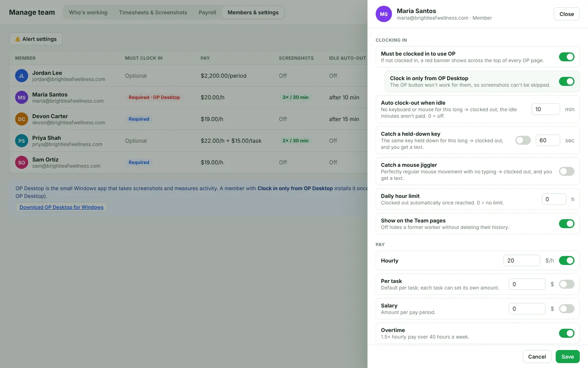
Task: Disable the Hourly pay switch
Action: [x=567, y=260]
